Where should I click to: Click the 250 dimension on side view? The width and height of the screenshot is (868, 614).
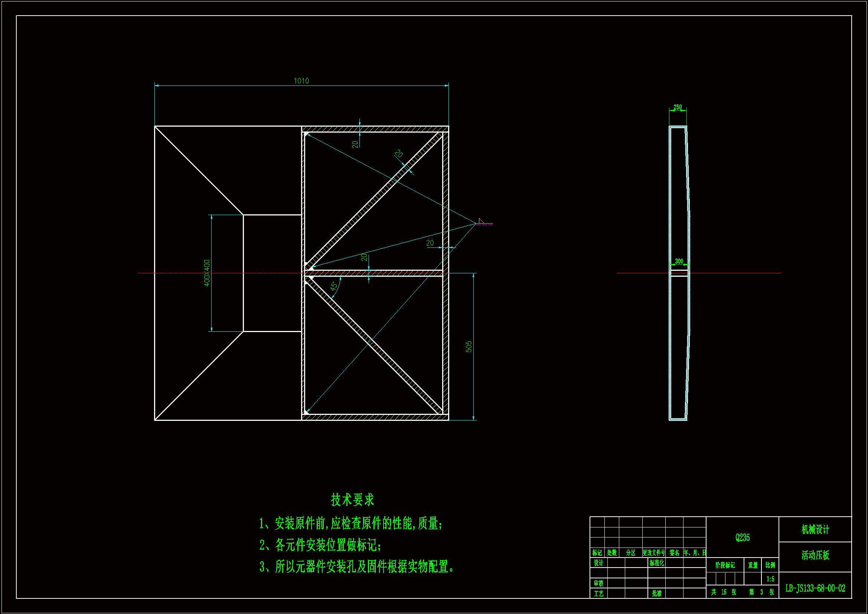coord(678,107)
